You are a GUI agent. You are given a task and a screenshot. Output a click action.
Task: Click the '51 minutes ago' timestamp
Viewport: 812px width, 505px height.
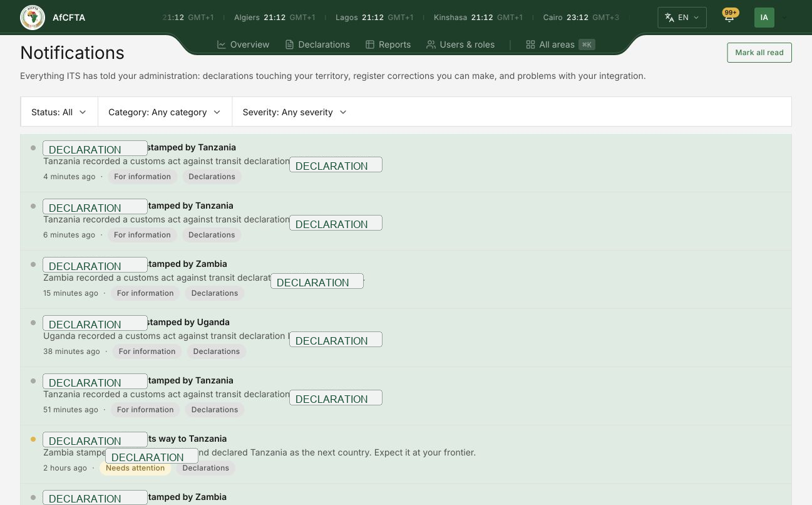coord(71,410)
